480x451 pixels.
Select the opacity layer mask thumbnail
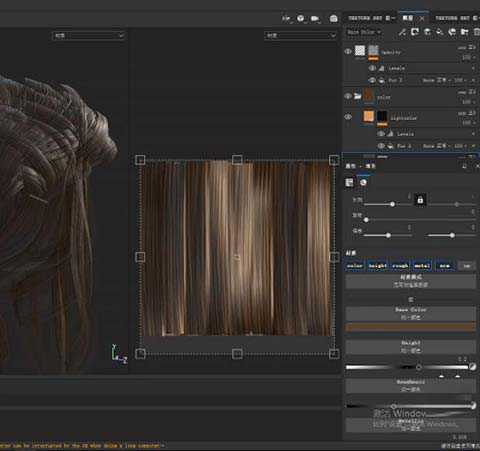pyautogui.click(x=373, y=51)
